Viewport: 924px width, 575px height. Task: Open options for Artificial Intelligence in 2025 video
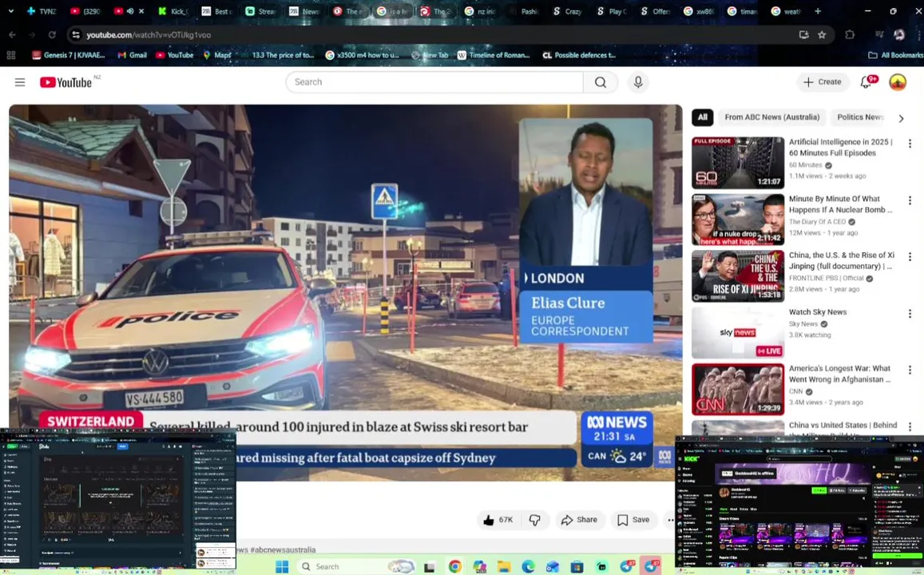tap(910, 144)
